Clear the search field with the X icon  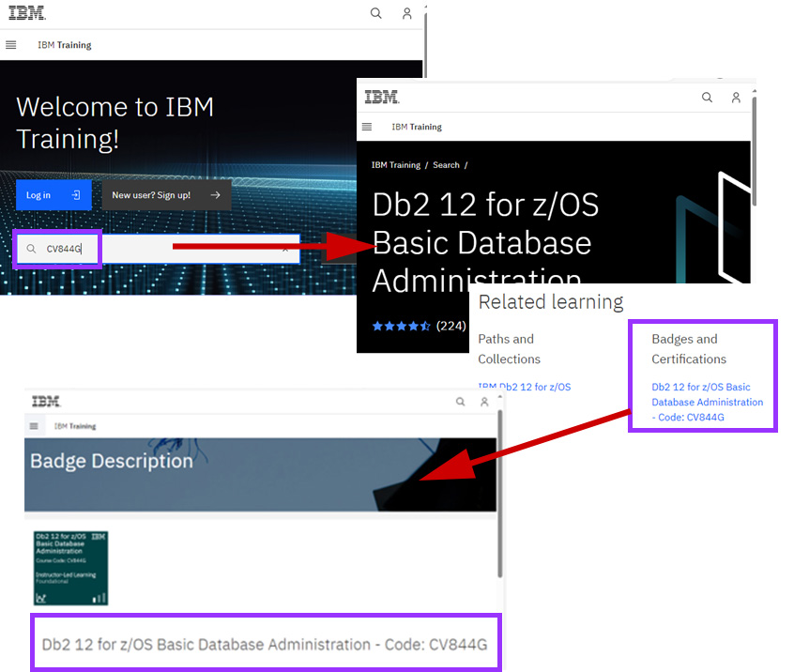[x=285, y=249]
